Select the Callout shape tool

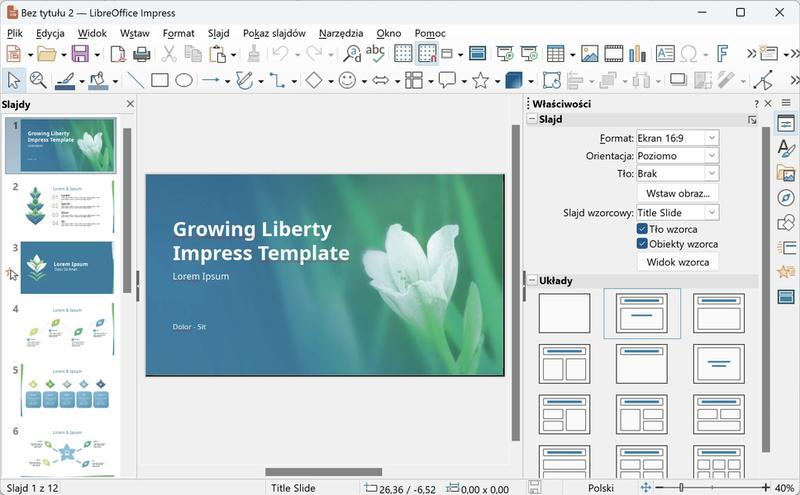click(447, 80)
